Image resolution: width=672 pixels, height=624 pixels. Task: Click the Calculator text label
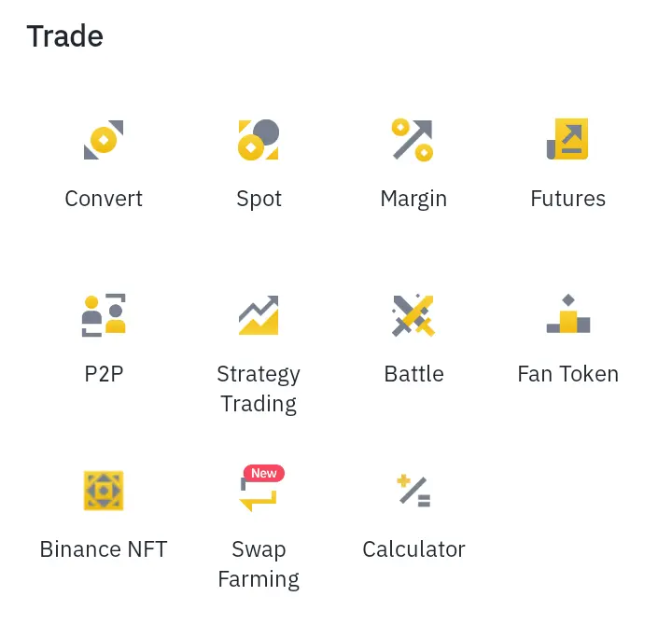tap(413, 549)
